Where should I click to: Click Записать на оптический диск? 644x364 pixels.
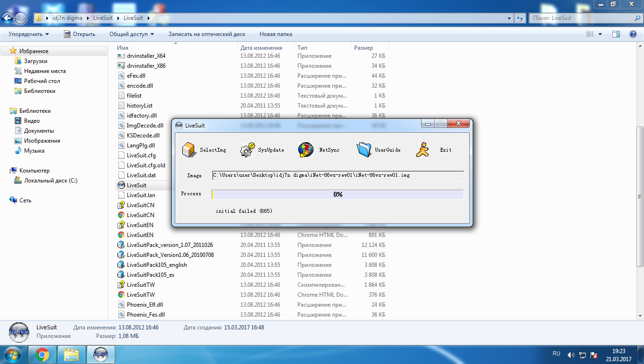(206, 34)
